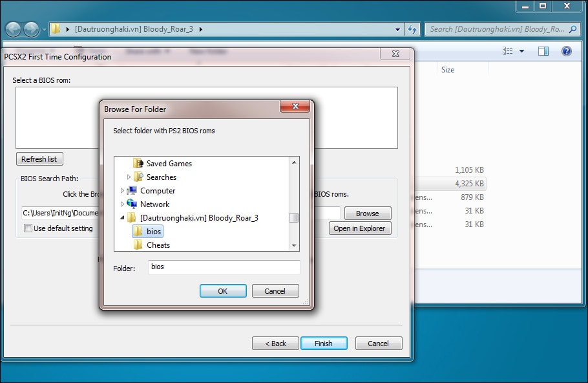Image resolution: width=588 pixels, height=383 pixels.
Task: Click the Network icon in tree
Action: tap(132, 204)
